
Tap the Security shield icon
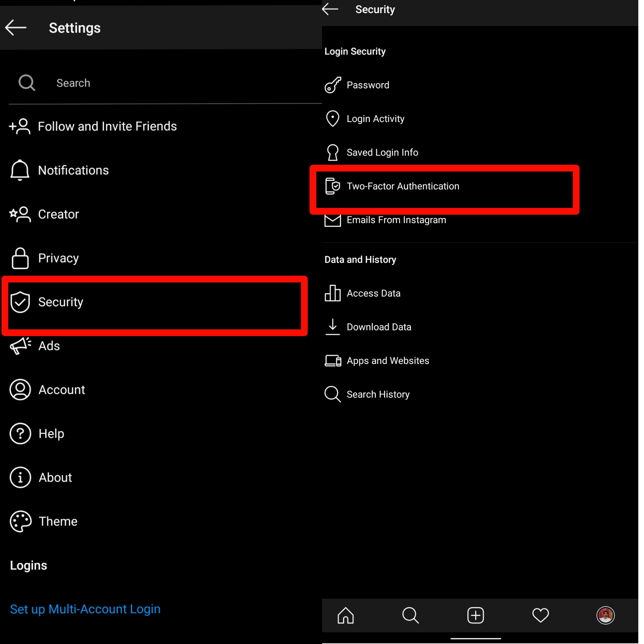[20, 302]
